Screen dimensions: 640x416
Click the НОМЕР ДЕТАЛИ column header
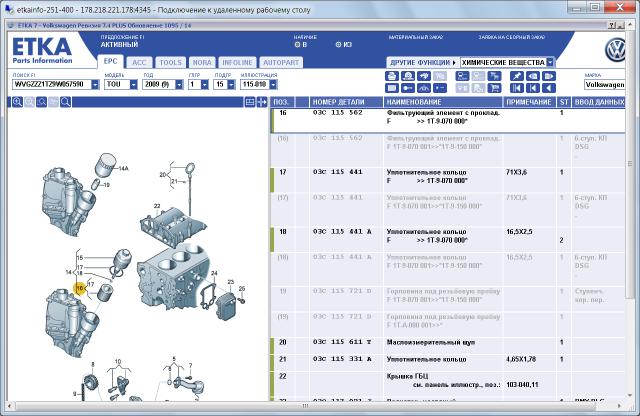coord(346,102)
